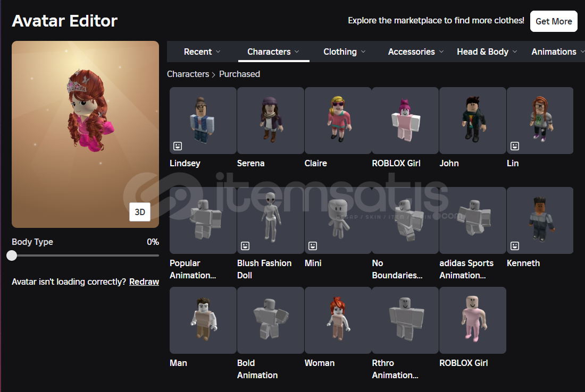585x392 pixels.
Task: Click the 0% Body Type value
Action: pos(153,242)
